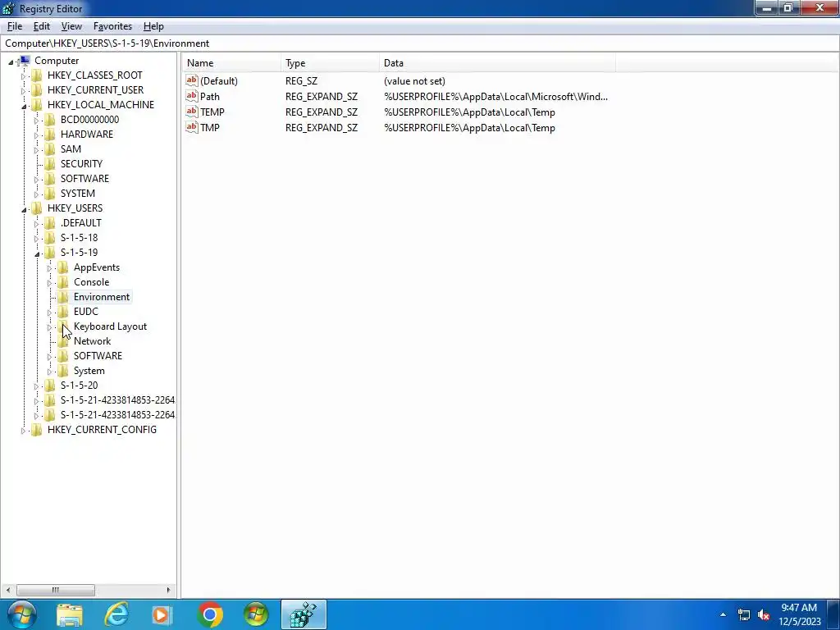Open the View menu
This screenshot has height=630, width=840.
point(71,26)
